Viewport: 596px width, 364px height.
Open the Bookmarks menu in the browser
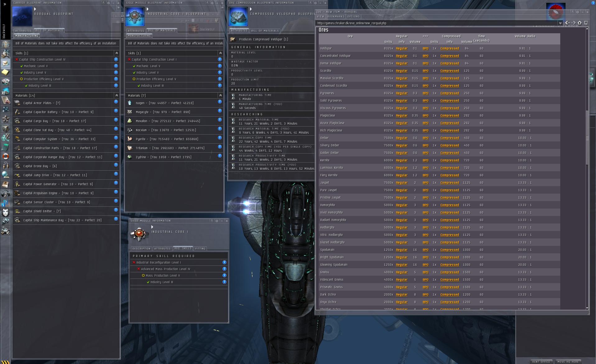(x=336, y=16)
